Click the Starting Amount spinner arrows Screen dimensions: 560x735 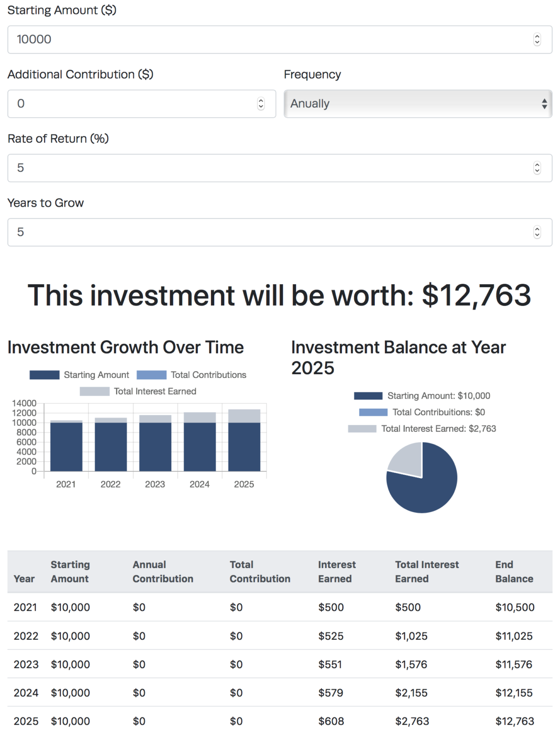(537, 39)
